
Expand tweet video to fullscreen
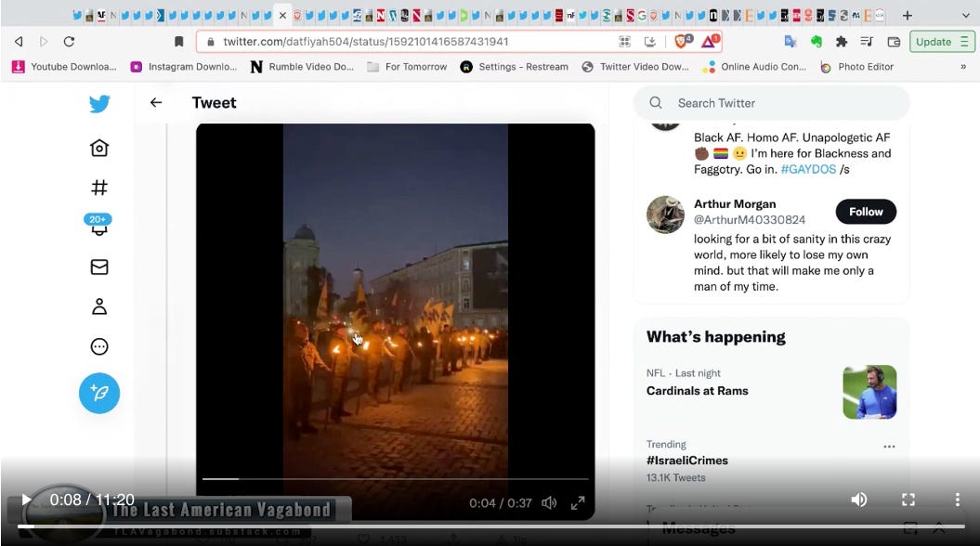[x=578, y=503]
